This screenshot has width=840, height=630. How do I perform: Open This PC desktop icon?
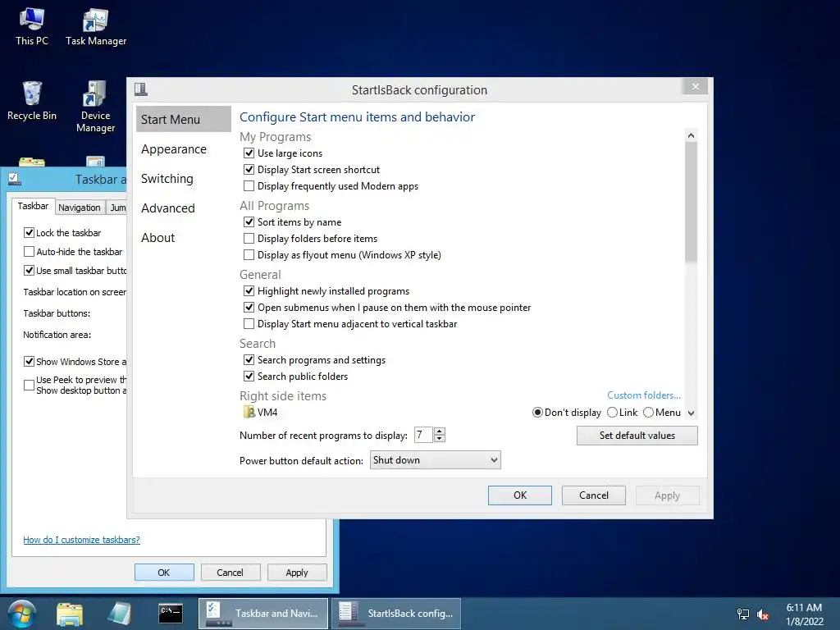(32, 27)
